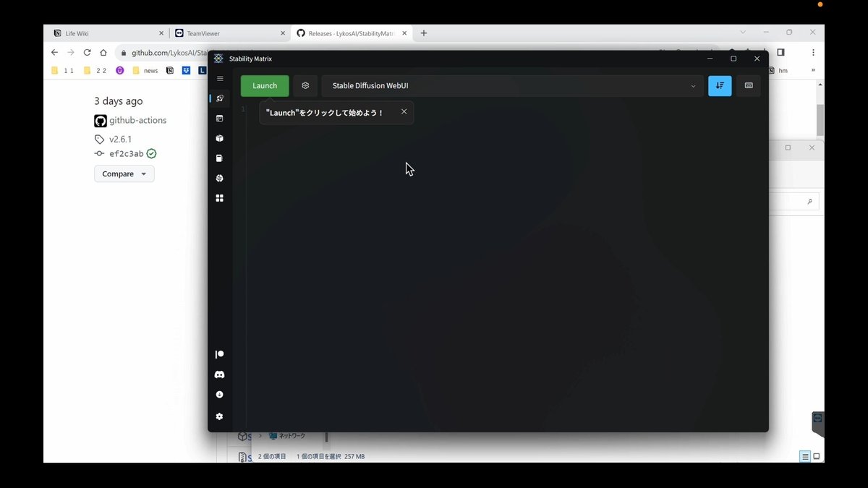868x488 pixels.
Task: Dismiss the Launch tooltip with its X
Action: [x=404, y=111]
